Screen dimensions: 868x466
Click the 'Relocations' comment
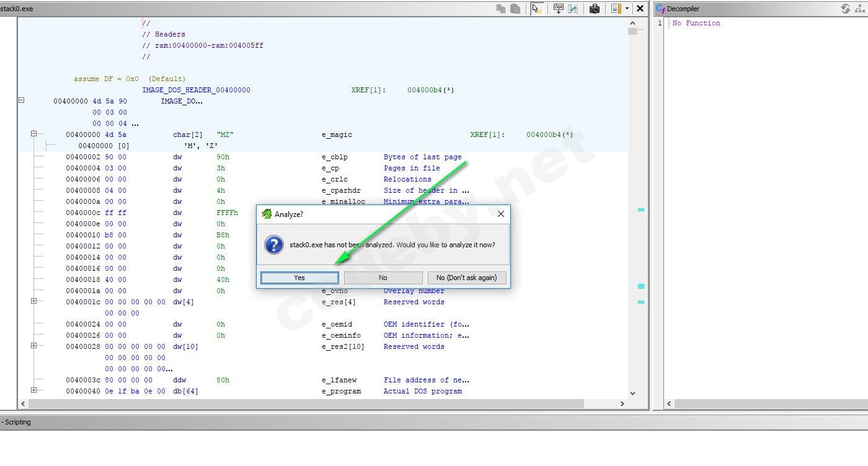407,179
